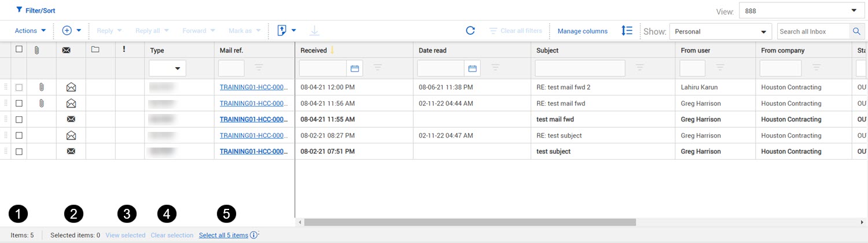This screenshot has width=868, height=243.
Task: Click the export document icon
Action: point(282,31)
